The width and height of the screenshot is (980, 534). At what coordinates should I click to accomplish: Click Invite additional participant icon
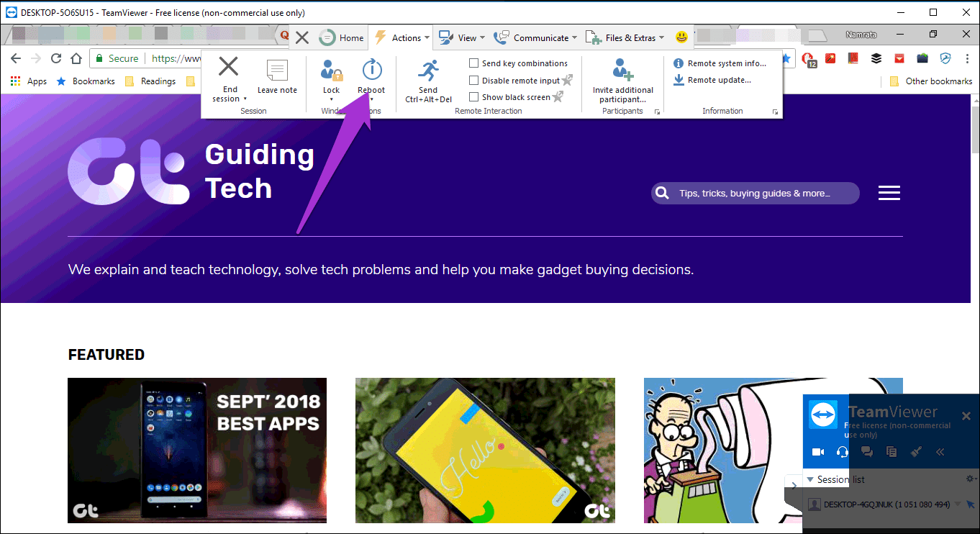pyautogui.click(x=622, y=70)
